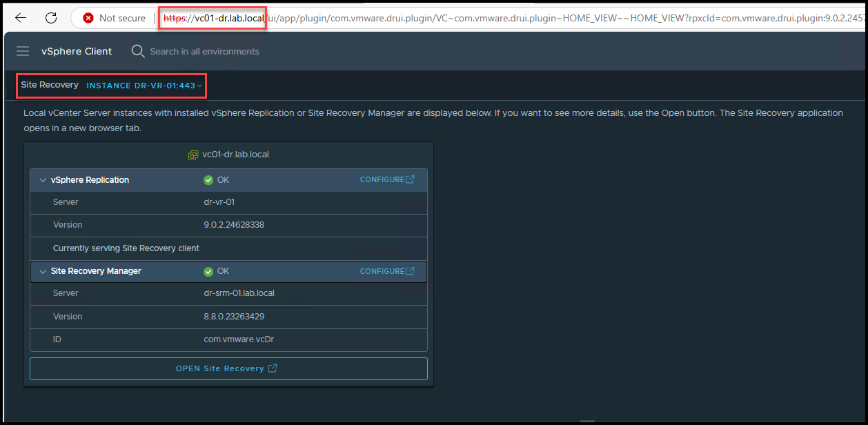Viewport: 868px width, 425px height.
Task: Reload the page with the refresh icon
Action: pyautogui.click(x=51, y=18)
